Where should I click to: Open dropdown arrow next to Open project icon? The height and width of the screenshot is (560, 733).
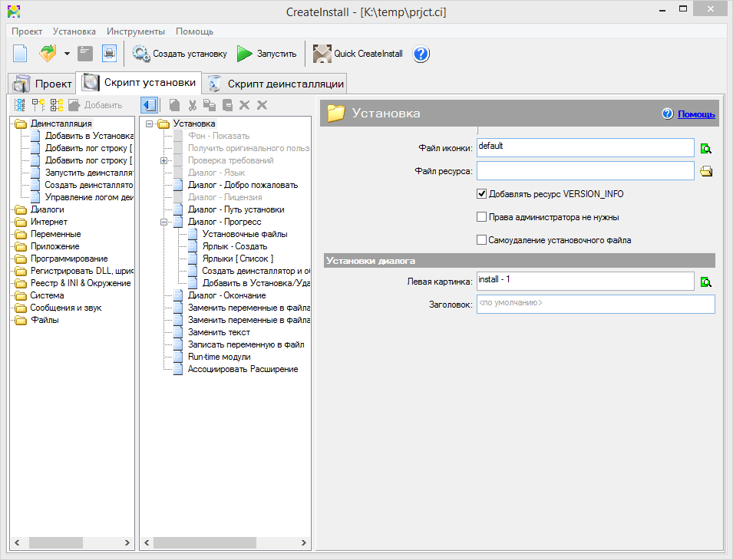click(x=67, y=54)
